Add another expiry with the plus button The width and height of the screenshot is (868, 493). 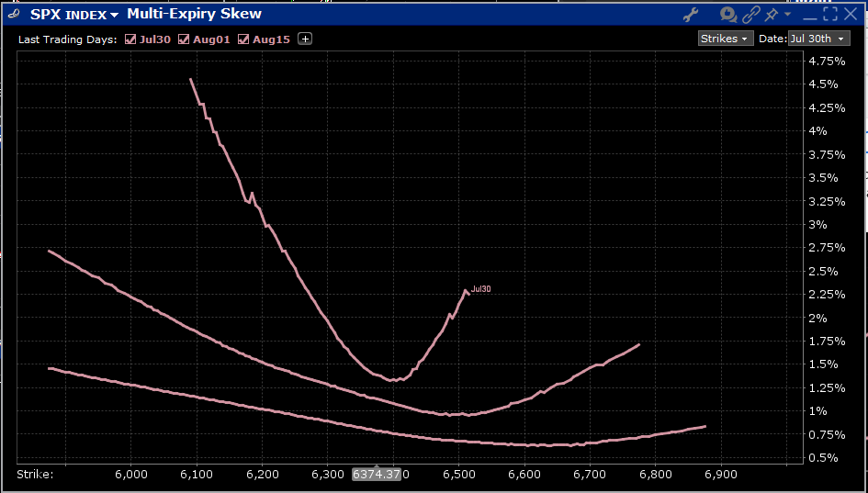click(305, 39)
